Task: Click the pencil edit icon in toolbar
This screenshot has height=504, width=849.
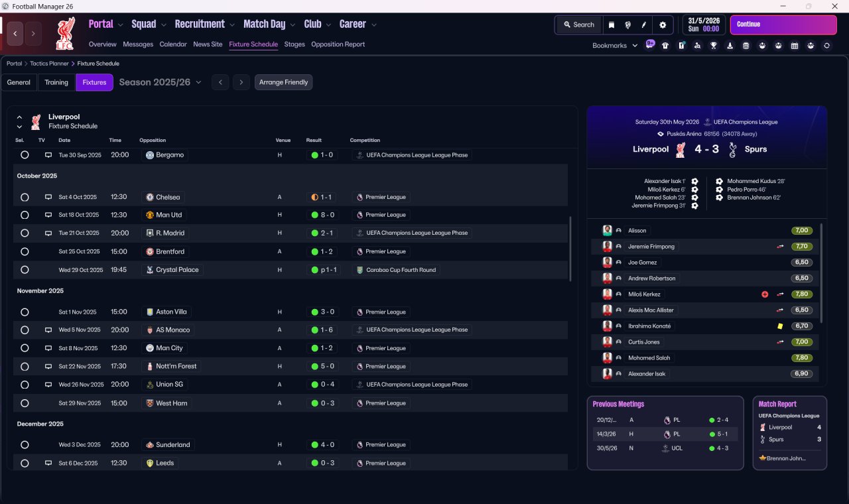Action: click(x=644, y=25)
